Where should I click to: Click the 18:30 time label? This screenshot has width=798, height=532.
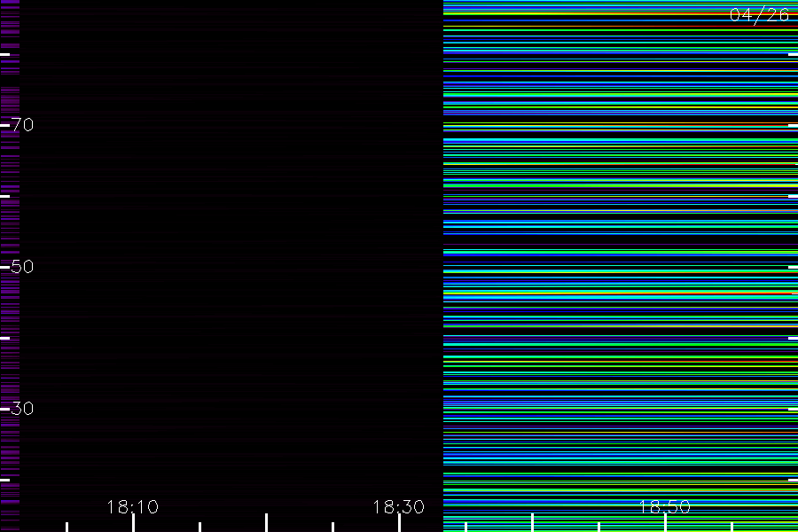398,507
